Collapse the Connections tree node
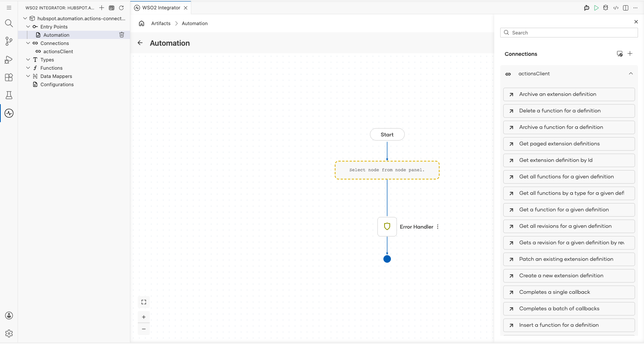Viewport: 644px width, 344px height. (x=28, y=43)
